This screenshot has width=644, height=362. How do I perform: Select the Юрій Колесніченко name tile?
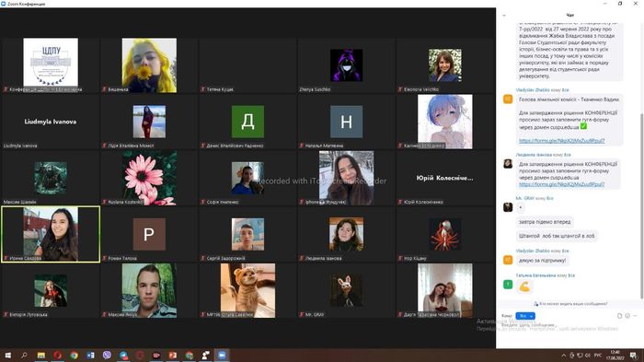(x=444, y=178)
